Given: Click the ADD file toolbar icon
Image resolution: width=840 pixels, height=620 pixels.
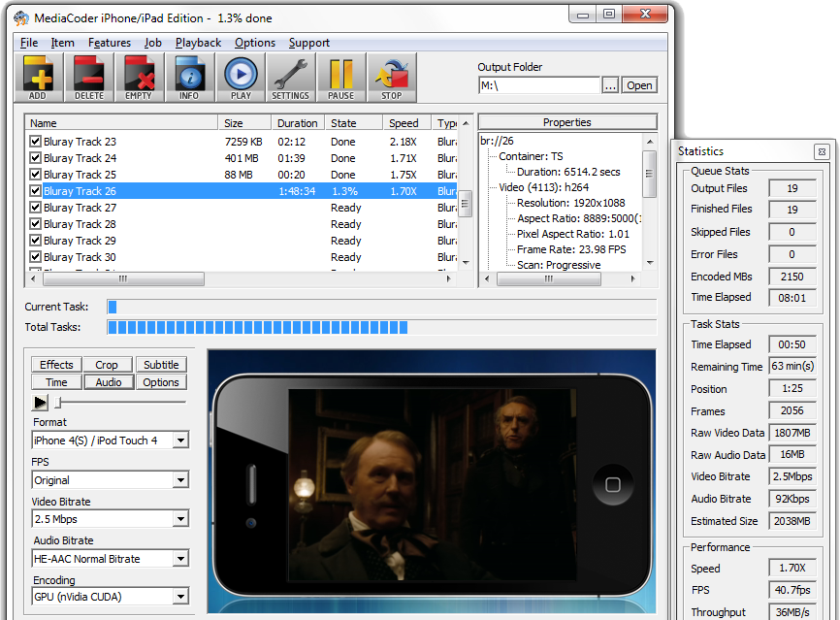Looking at the screenshot, I should pyautogui.click(x=38, y=78).
